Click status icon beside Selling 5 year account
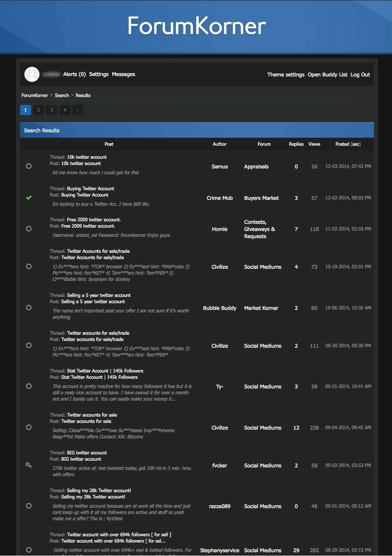The width and height of the screenshot is (392, 556). [x=29, y=308]
